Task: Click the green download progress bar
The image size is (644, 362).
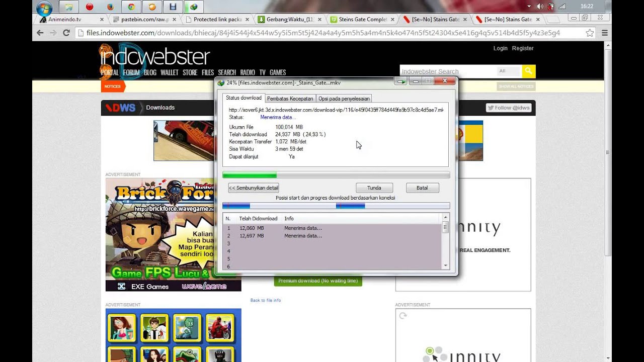Action: point(336,175)
